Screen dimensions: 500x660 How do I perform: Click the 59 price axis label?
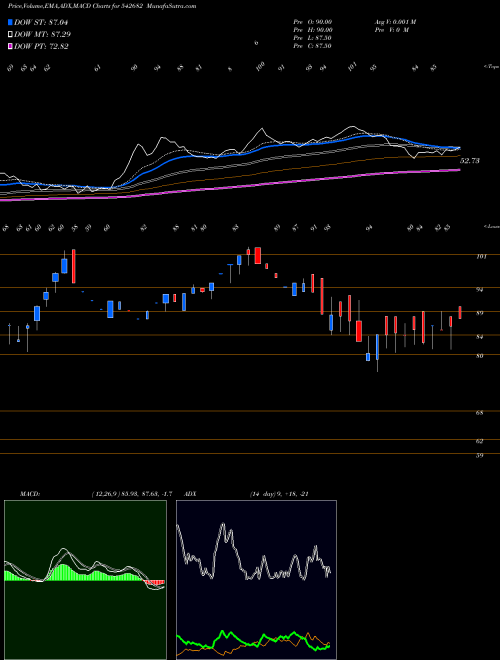tap(480, 455)
